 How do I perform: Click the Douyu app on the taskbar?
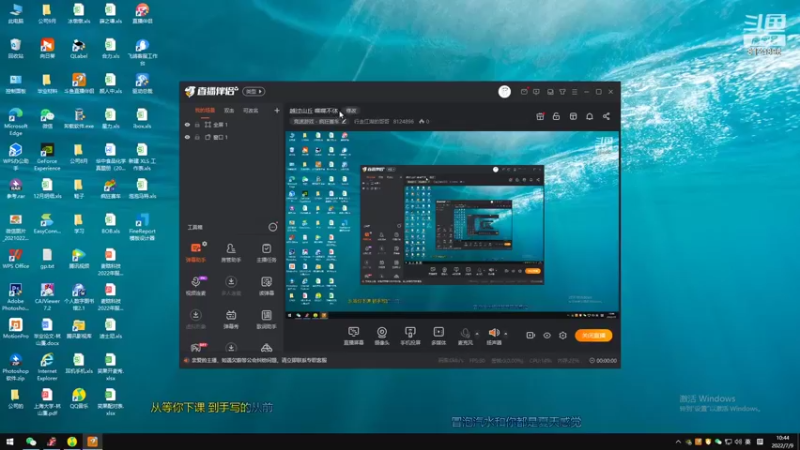tap(92, 441)
